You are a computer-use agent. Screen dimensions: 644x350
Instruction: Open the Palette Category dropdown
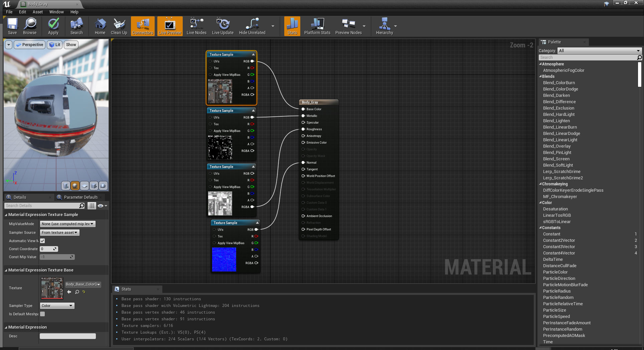coord(599,51)
